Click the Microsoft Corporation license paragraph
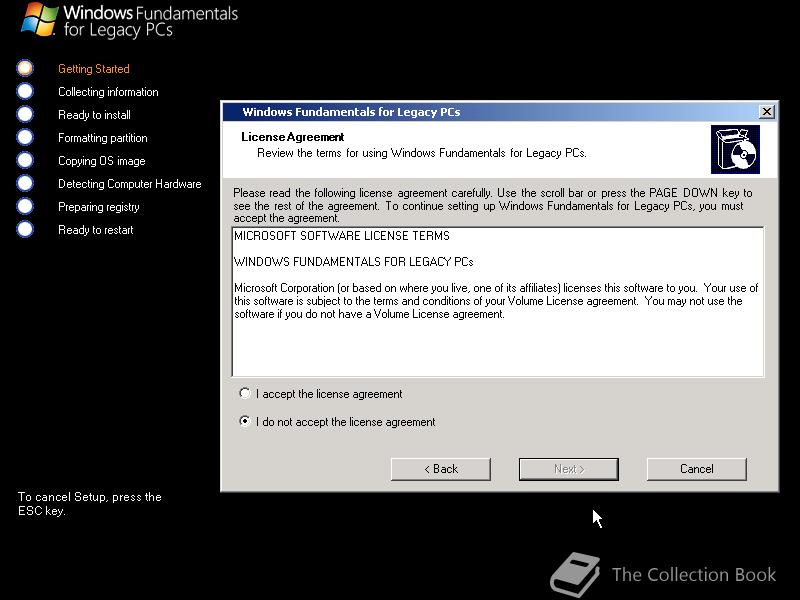Viewport: 800px width, 600px height. pos(496,301)
